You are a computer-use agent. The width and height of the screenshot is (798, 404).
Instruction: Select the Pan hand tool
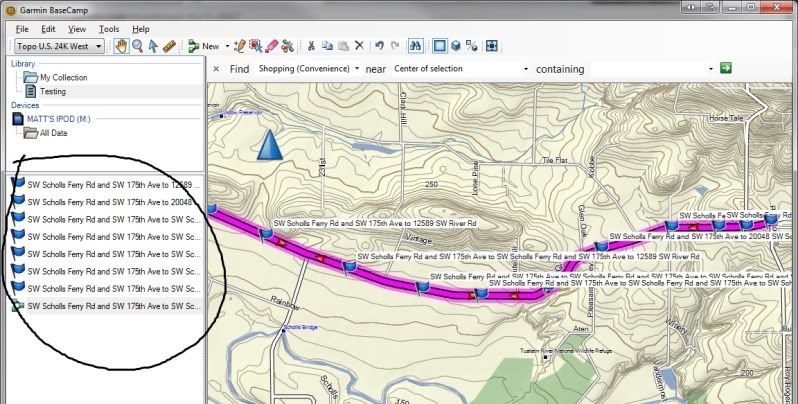[121, 46]
